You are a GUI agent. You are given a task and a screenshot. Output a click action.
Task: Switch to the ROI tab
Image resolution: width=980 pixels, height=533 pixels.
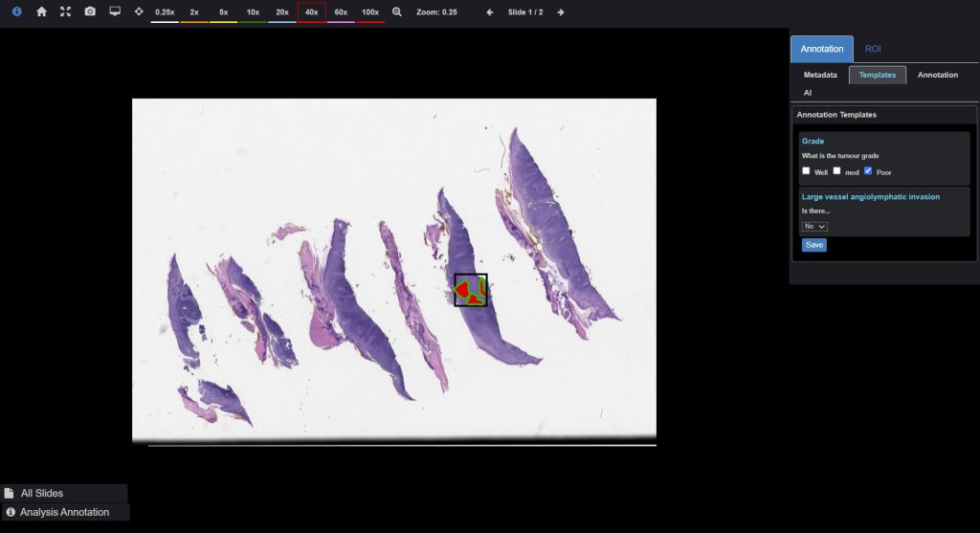(x=873, y=49)
